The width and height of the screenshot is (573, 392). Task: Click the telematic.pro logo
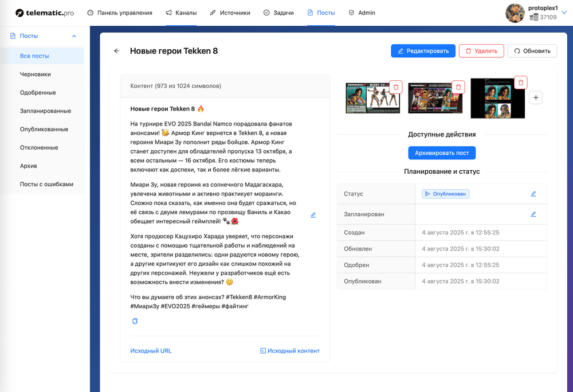pos(45,13)
